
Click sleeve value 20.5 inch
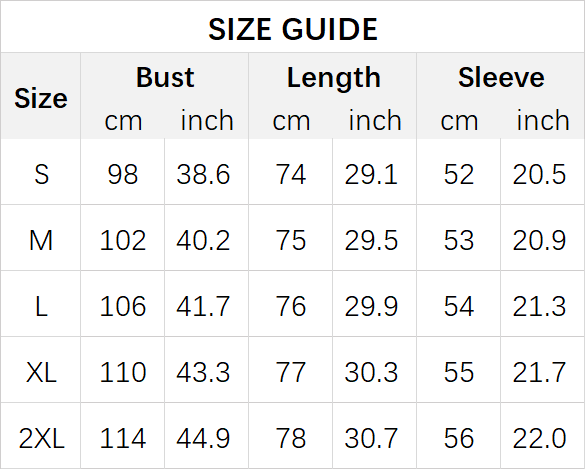pyautogui.click(x=539, y=174)
